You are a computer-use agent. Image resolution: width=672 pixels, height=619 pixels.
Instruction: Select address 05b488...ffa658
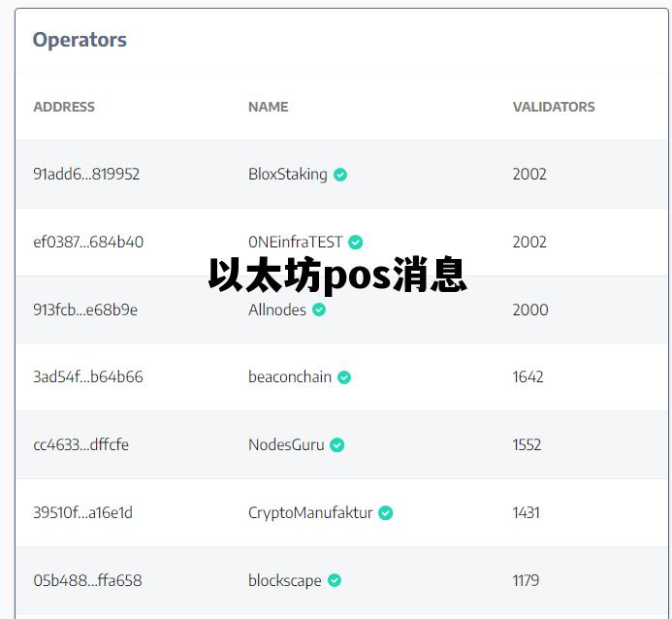point(87,580)
